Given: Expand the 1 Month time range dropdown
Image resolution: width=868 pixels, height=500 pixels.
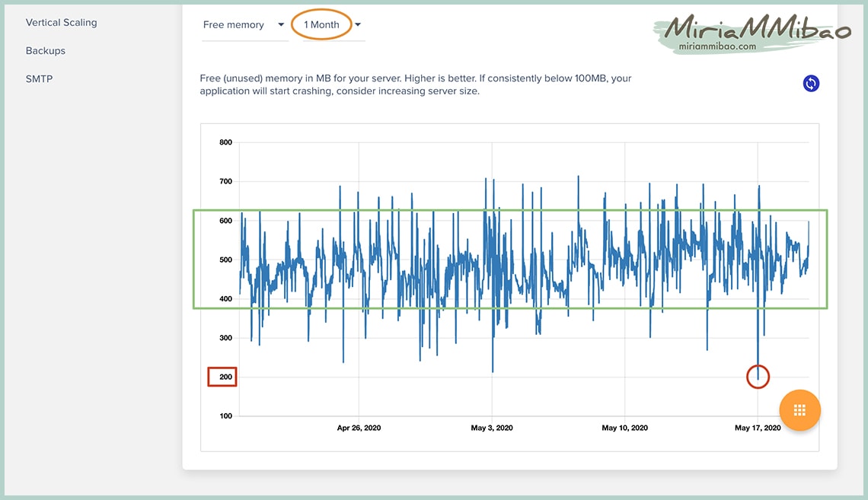Looking at the screenshot, I should coord(332,25).
